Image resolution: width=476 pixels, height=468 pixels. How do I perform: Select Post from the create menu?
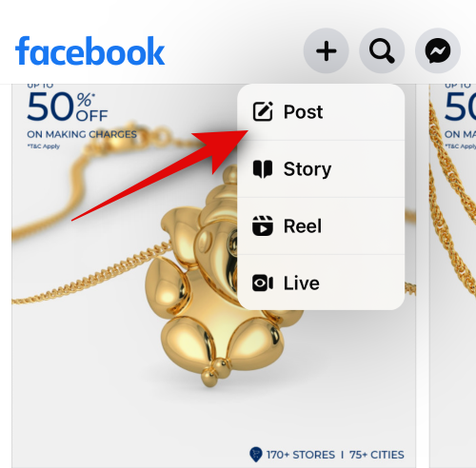[321, 112]
